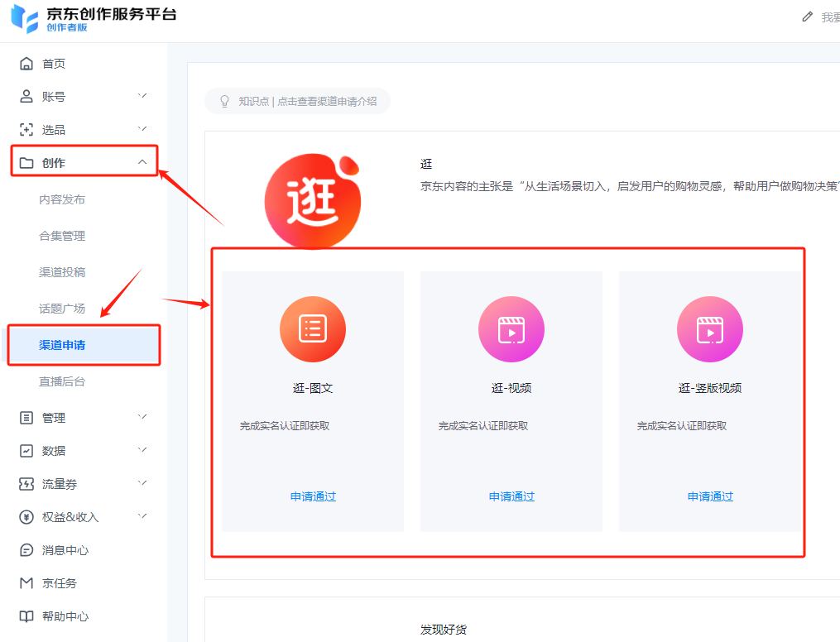Viewport: 840px width, 642px height.
Task: Click the pink 逛-视频 channel icon
Action: (x=511, y=329)
